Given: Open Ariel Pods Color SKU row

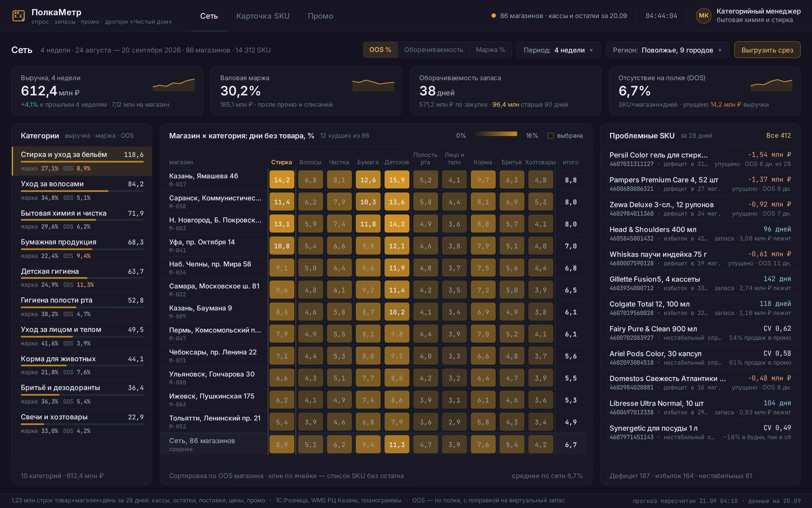Looking at the screenshot, I should (700, 358).
